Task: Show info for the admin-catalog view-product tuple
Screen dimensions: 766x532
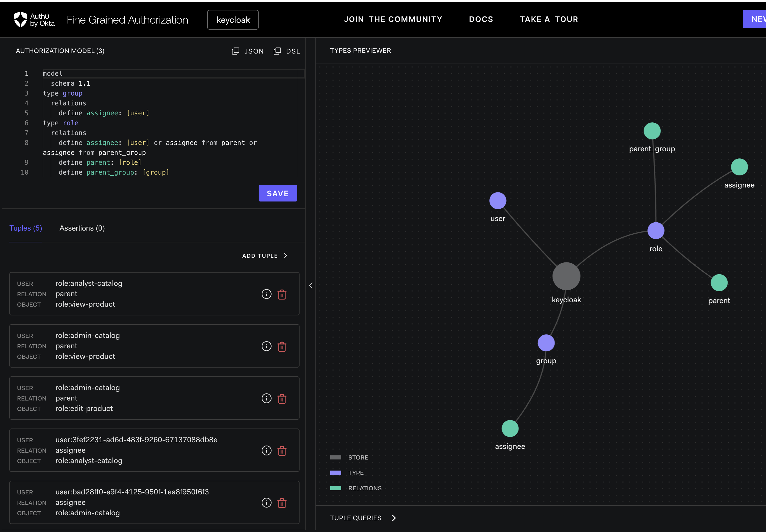Action: [266, 346]
